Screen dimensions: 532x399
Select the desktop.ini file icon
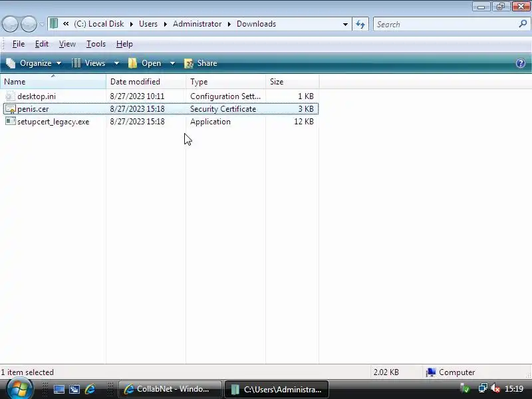click(11, 96)
